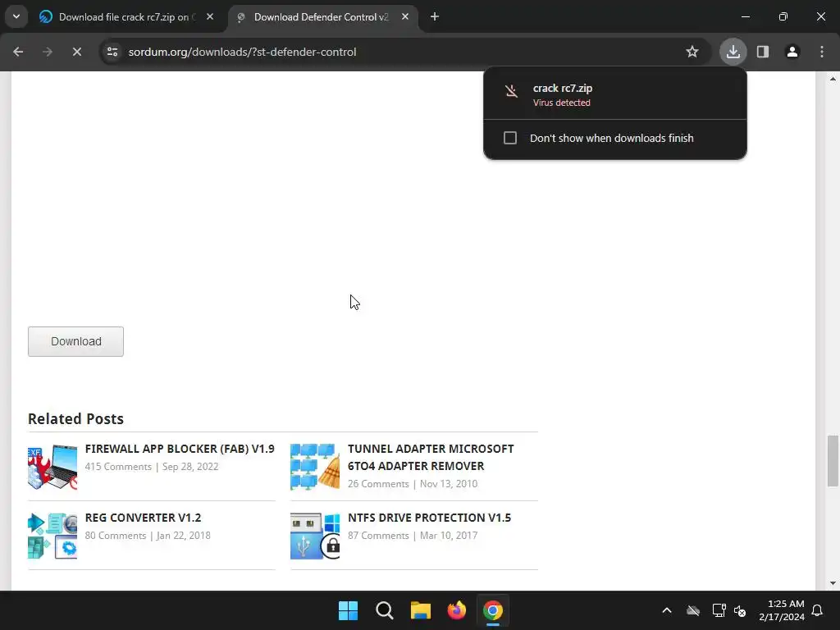This screenshot has height=630, width=840.
Task: Click the scrollbar down arrow
Action: coord(833,583)
